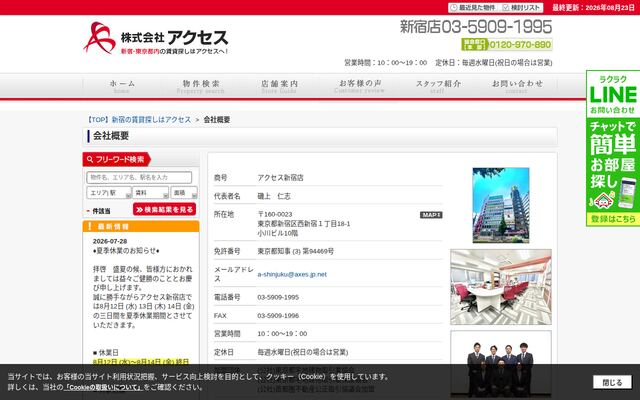Click representative name 磯上 仁志
The height and width of the screenshot is (400, 640).
[274, 196]
